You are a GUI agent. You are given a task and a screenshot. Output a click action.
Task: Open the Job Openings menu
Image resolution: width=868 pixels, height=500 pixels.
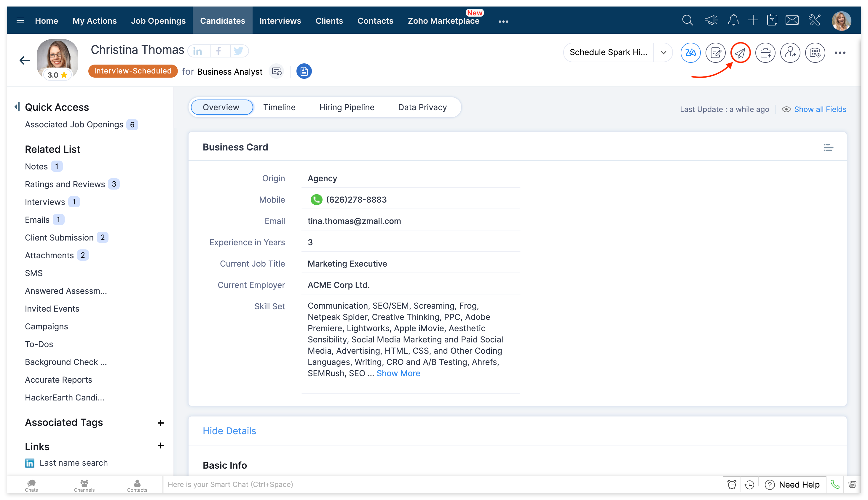158,21
